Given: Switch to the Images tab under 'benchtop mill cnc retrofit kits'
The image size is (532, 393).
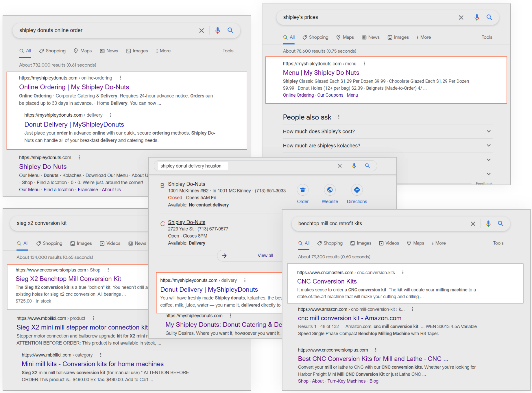Looking at the screenshot, I should [361, 243].
